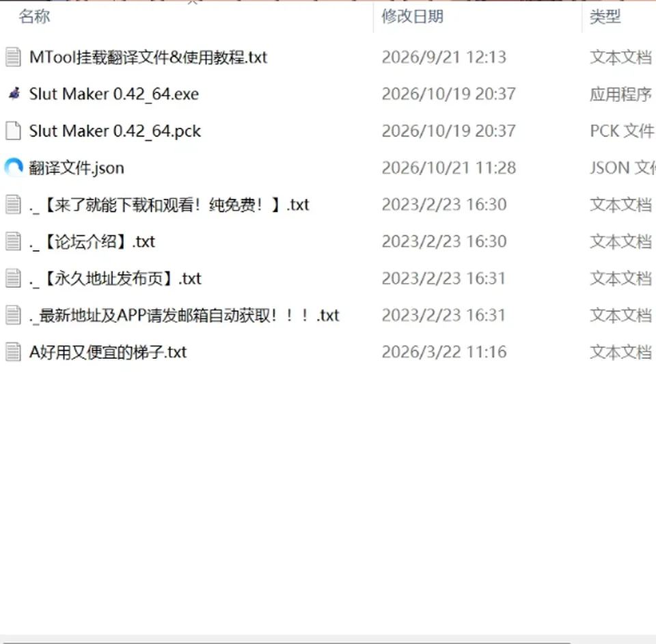
Task: Click the date 2026/3/22 11:16
Action: click(444, 352)
